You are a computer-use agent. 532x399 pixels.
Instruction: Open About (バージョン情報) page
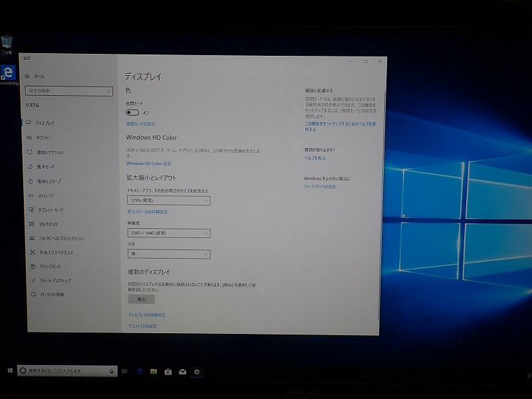pyautogui.click(x=48, y=295)
